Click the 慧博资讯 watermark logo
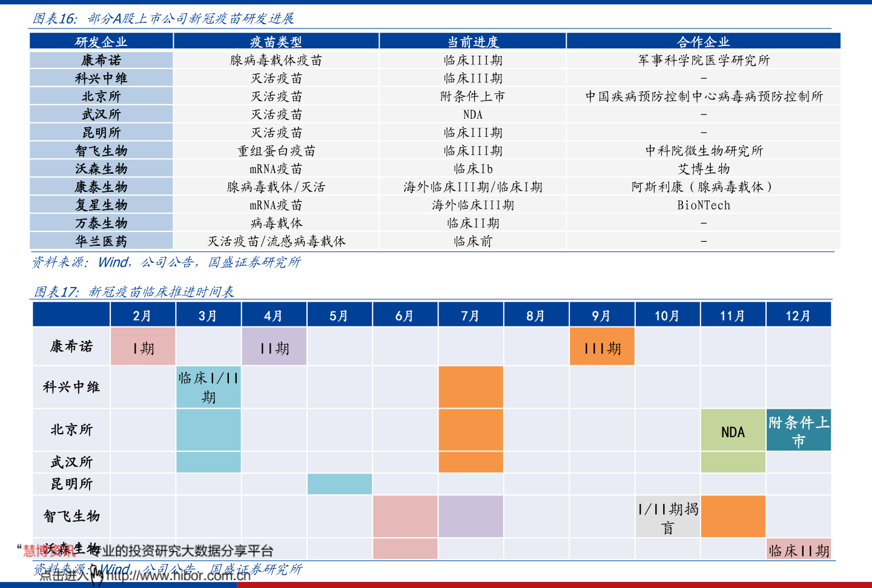Screen dimensions: 872x588 click(x=50, y=550)
